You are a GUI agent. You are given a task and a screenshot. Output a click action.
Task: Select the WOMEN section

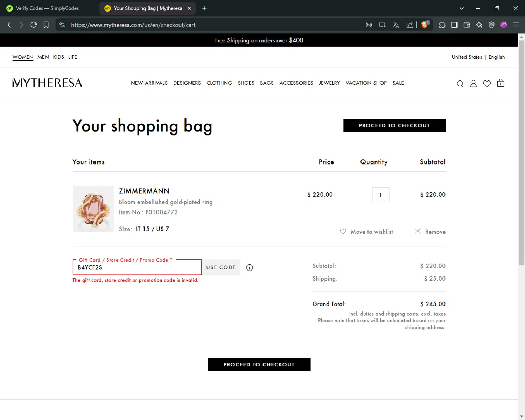[x=23, y=57]
